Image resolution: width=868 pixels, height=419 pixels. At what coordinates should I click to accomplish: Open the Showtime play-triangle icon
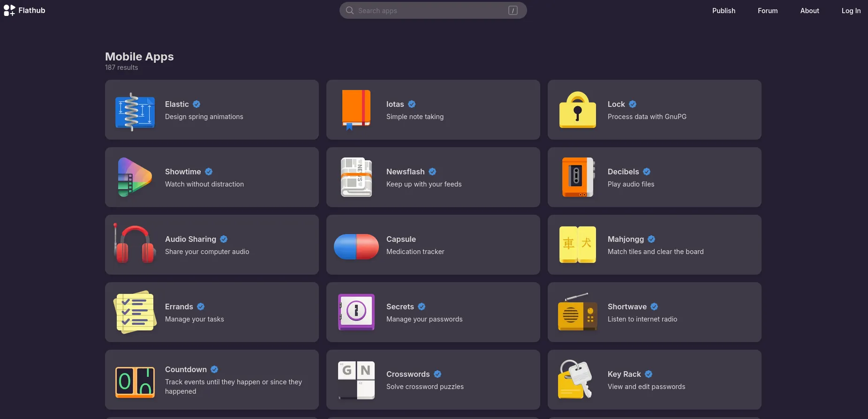point(135,177)
